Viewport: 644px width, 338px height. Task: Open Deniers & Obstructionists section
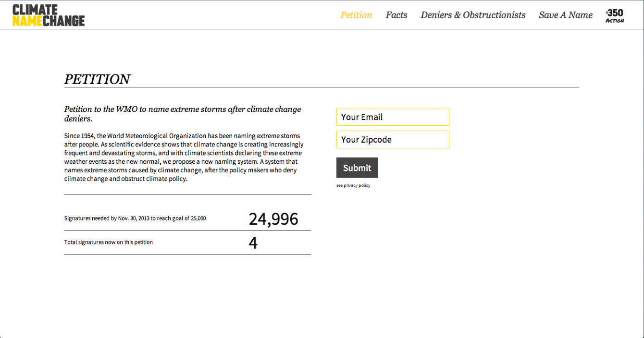(x=473, y=15)
